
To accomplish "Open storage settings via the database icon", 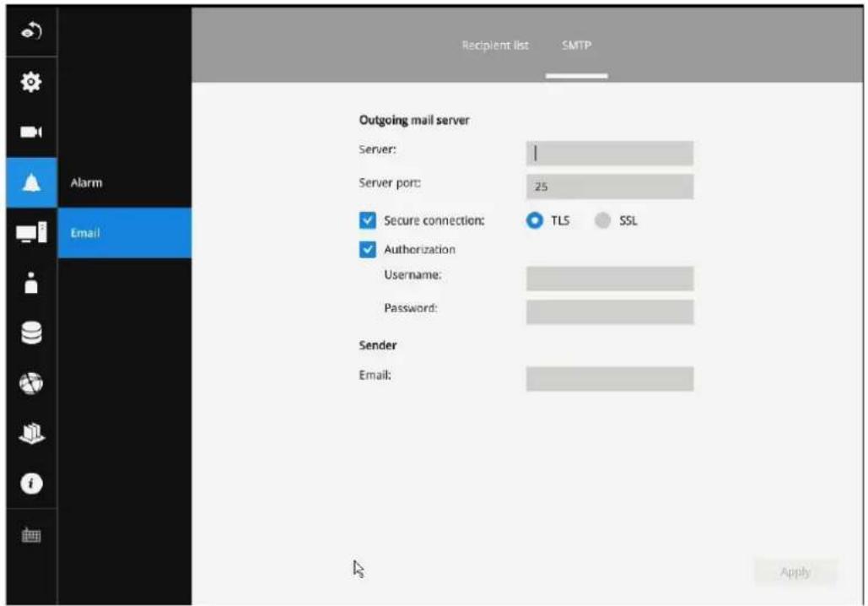I will pyautogui.click(x=31, y=333).
